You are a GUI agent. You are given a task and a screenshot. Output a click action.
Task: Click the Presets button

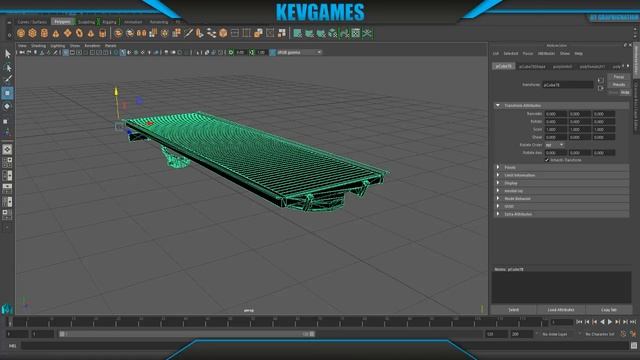coord(619,84)
